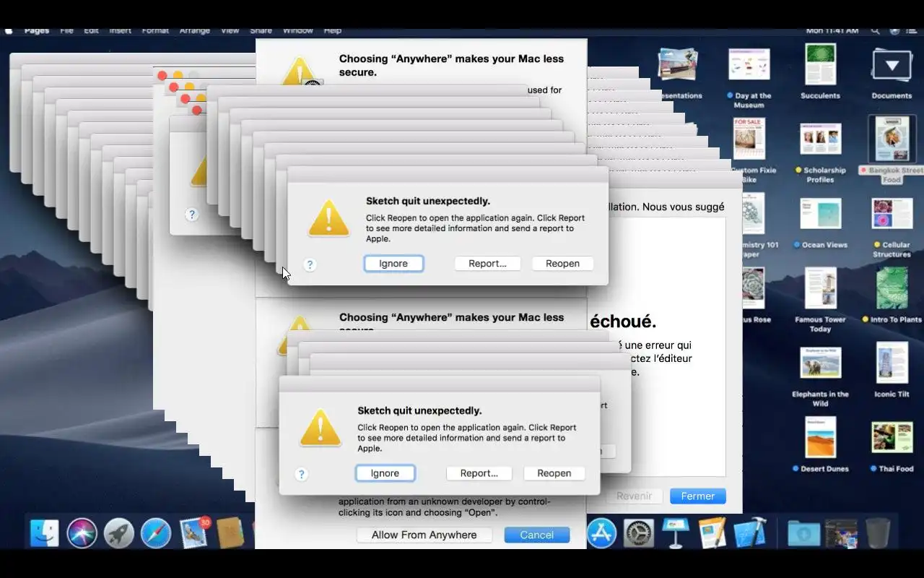Select the Thai Food document icon
924x578 pixels.
pos(892,437)
